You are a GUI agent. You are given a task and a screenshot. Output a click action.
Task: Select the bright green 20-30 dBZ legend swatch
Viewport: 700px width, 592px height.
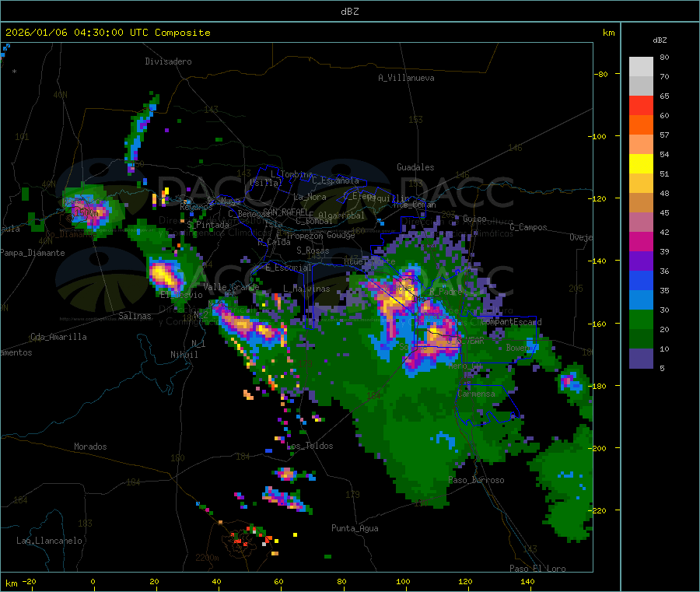641,319
